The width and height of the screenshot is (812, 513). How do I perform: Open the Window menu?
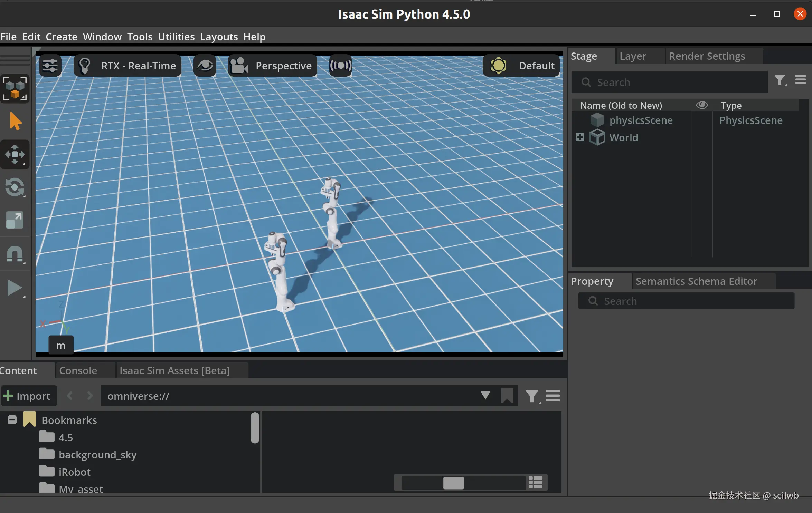coord(102,37)
